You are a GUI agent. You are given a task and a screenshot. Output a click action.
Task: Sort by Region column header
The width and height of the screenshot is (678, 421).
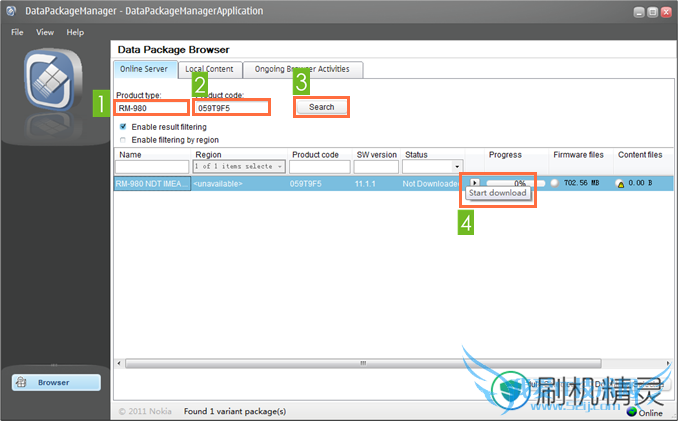point(208,155)
